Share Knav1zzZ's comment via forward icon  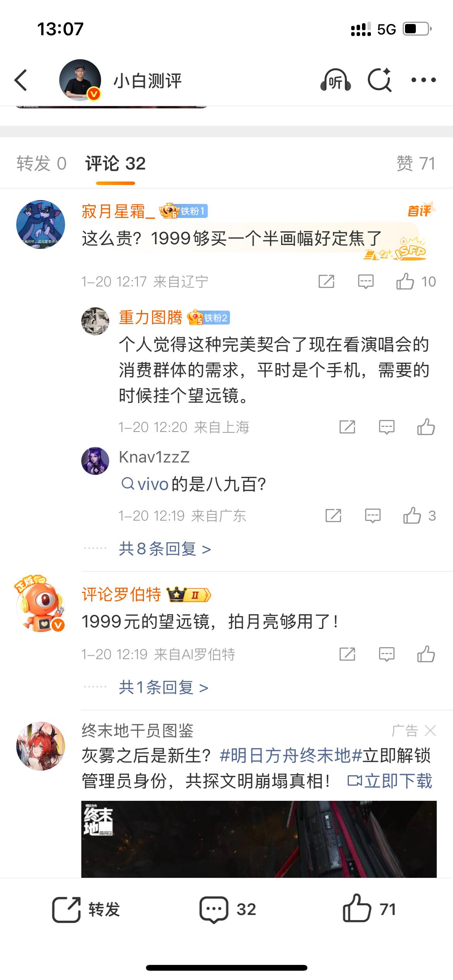click(333, 516)
